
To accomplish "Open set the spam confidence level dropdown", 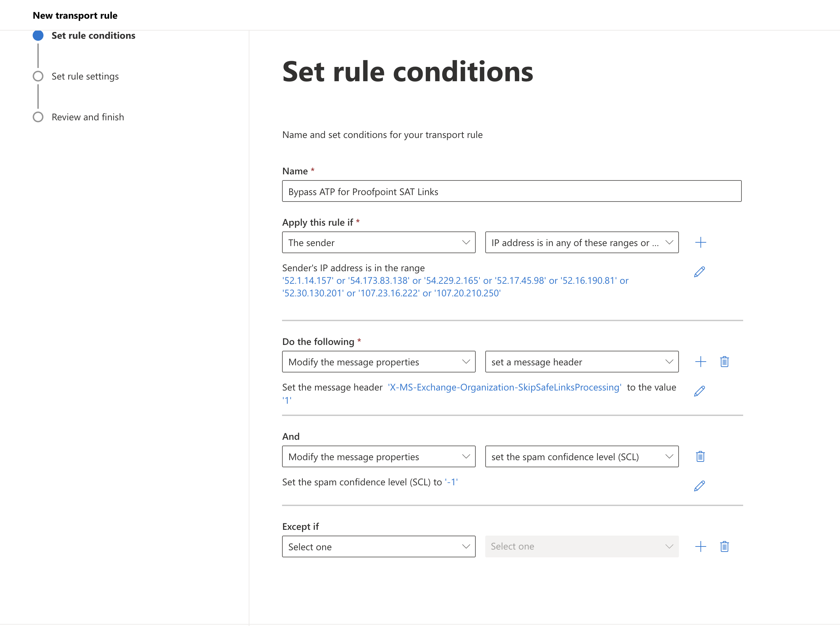I will pos(581,456).
